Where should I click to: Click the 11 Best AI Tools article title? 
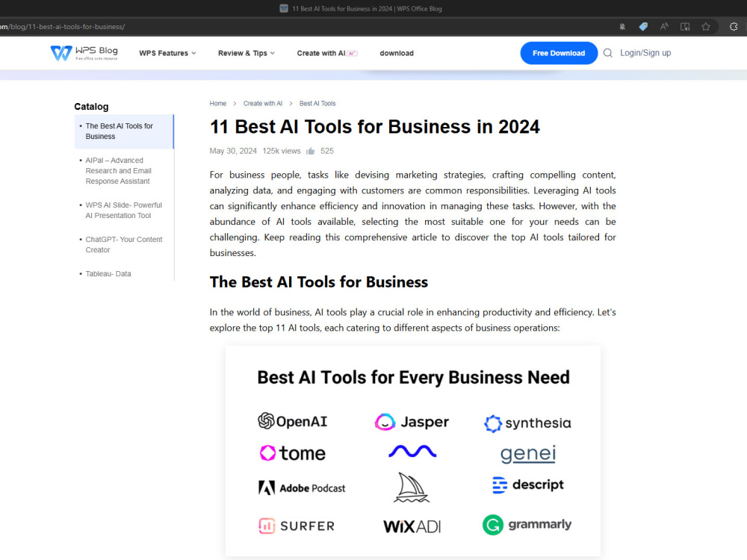[374, 127]
